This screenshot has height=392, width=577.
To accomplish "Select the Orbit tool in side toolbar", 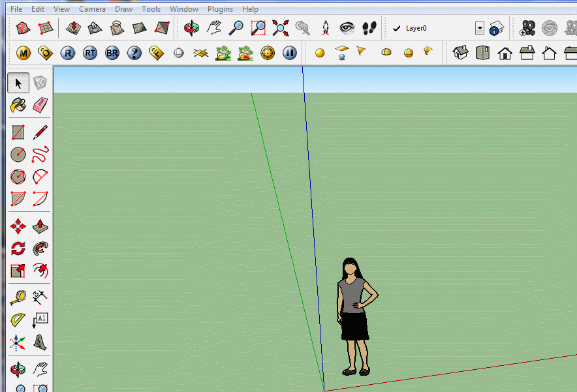I will click(18, 369).
